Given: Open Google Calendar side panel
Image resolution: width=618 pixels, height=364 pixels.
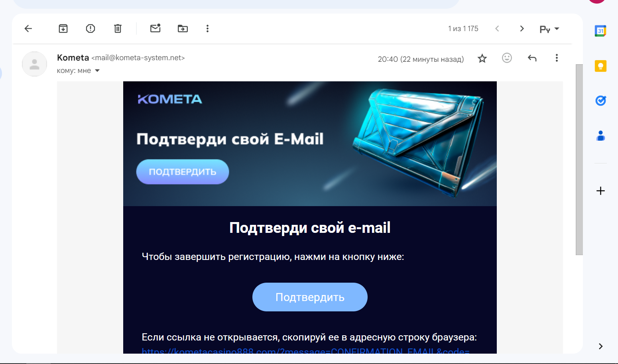Looking at the screenshot, I should 600,31.
